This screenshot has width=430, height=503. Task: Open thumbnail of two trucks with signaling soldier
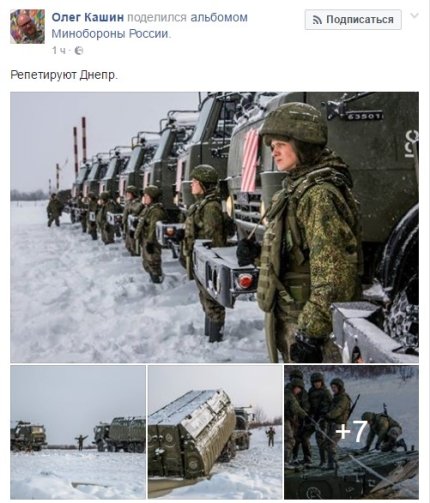(78, 432)
